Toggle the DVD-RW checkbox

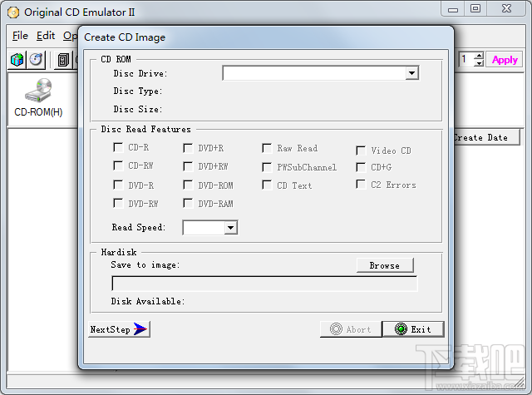(x=118, y=203)
